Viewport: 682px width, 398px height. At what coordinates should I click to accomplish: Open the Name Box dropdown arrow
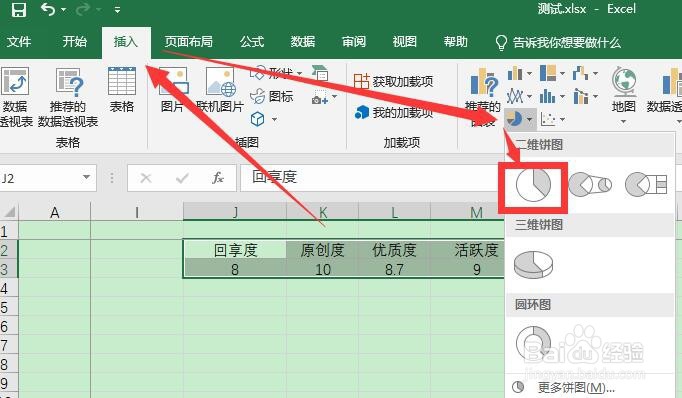86,177
